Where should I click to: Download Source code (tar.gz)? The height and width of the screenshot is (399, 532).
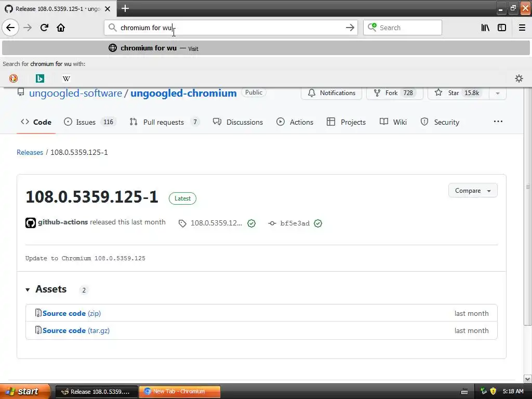pyautogui.click(x=76, y=330)
